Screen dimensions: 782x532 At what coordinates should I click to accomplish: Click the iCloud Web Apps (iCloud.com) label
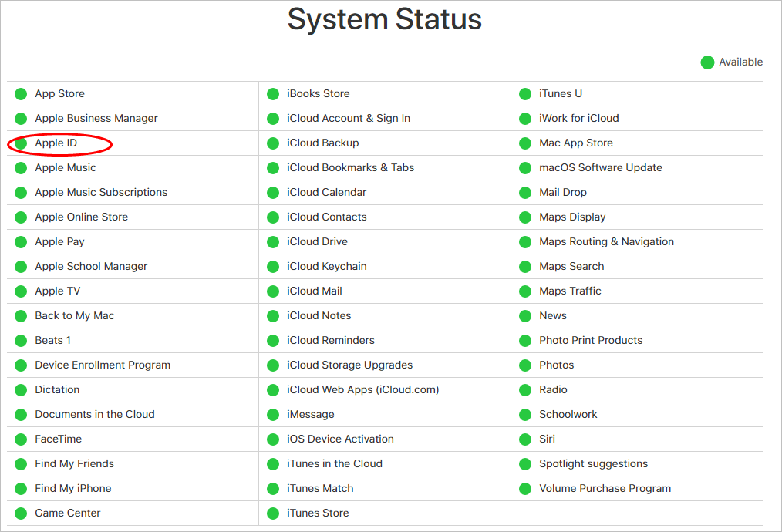tap(362, 389)
